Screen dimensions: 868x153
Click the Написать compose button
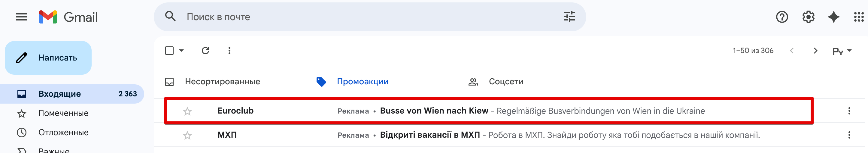[x=48, y=58]
